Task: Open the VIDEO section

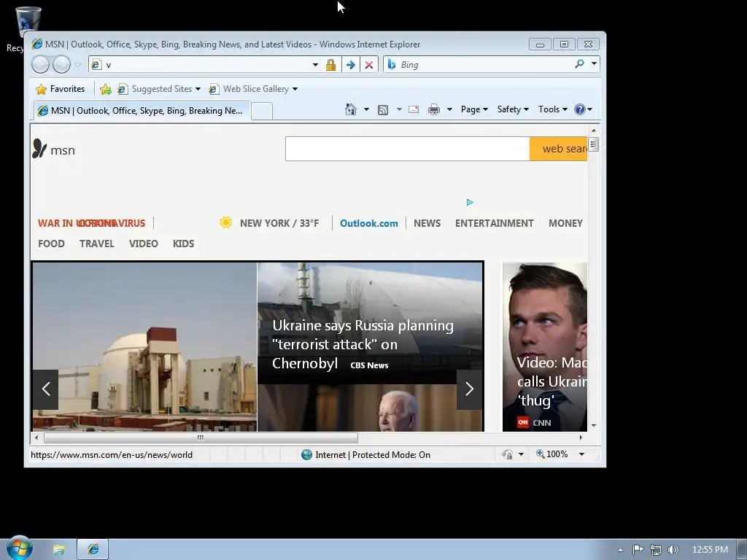Action: coord(144,244)
